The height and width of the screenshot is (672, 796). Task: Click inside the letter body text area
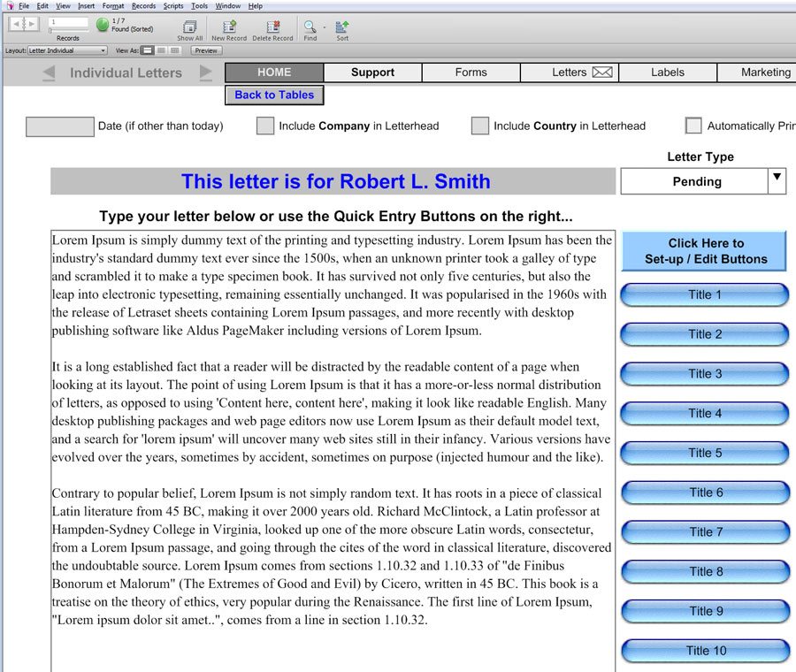point(333,451)
